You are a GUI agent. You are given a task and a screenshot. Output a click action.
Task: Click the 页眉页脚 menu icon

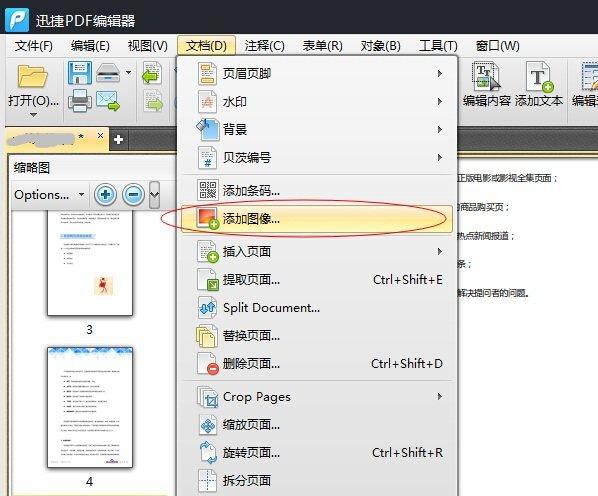coord(207,74)
